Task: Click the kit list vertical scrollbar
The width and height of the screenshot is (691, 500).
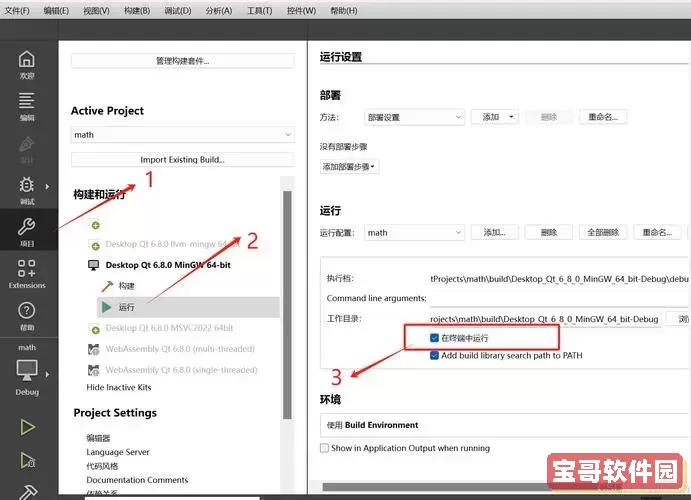Action: (x=287, y=304)
